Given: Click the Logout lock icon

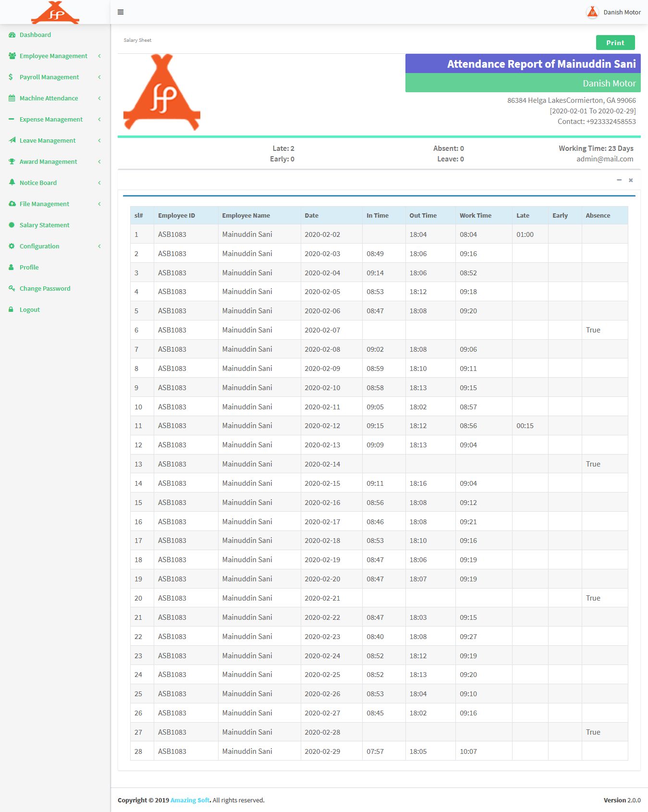Looking at the screenshot, I should point(11,309).
